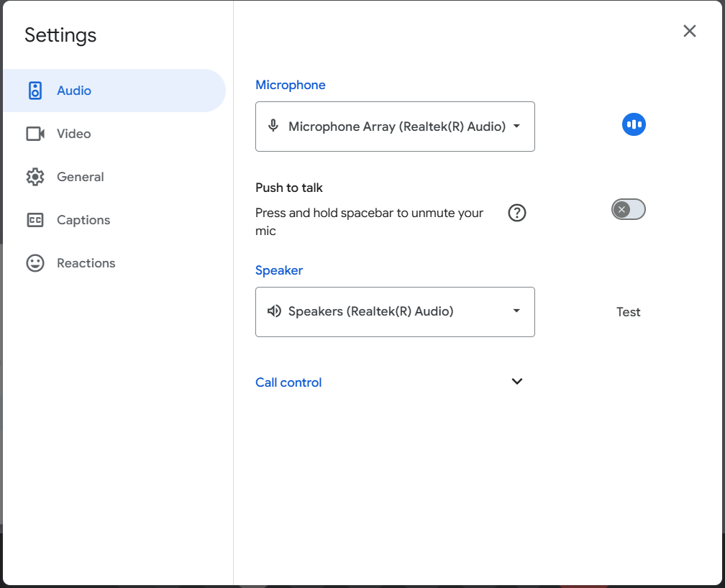This screenshot has width=725, height=588.
Task: Click the Push to talk help icon
Action: (517, 213)
